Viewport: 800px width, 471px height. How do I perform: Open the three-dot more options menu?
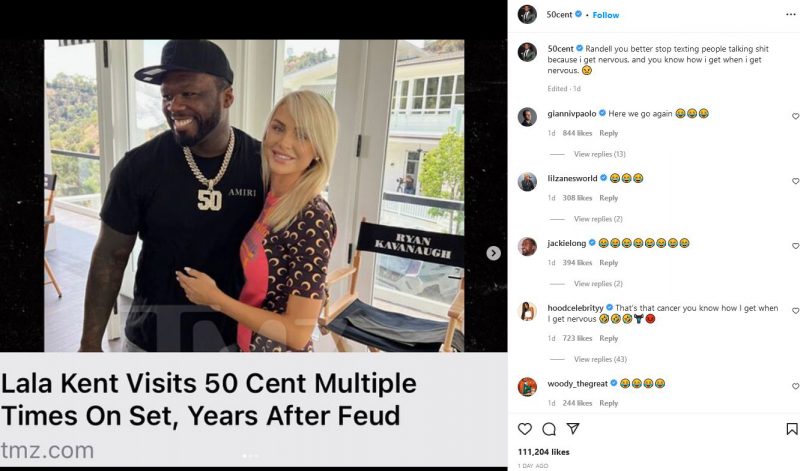tap(790, 14)
